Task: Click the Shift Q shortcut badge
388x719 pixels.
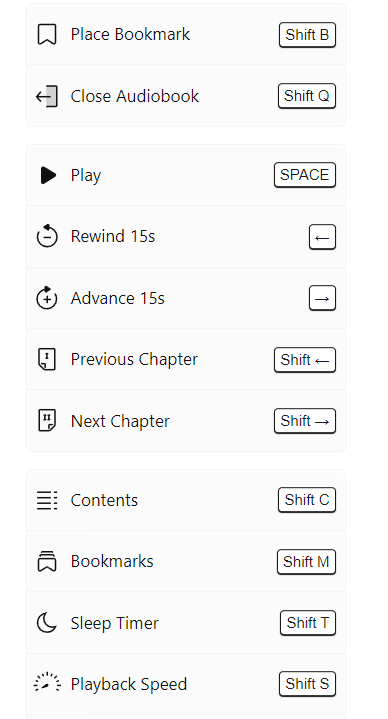Action: [x=307, y=96]
